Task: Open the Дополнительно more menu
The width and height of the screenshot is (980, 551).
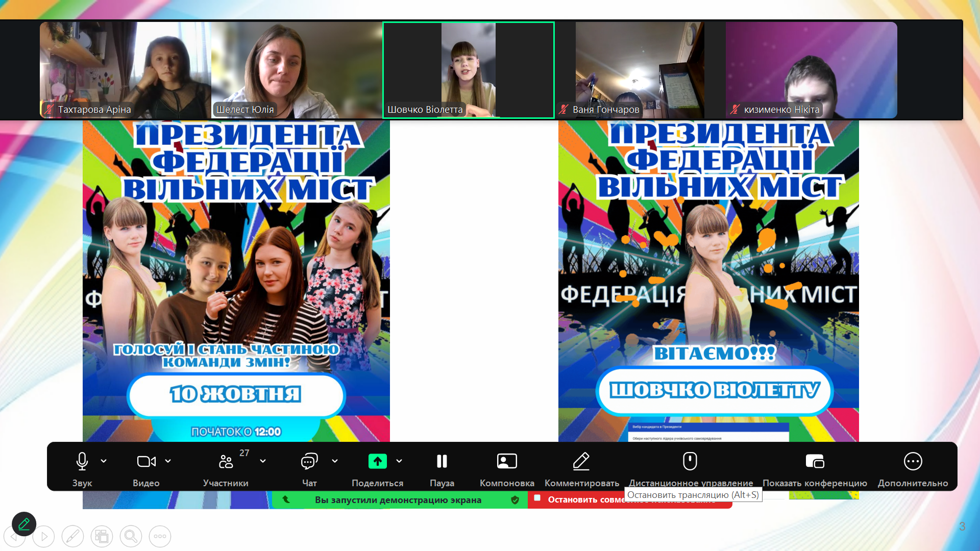Action: (x=913, y=462)
